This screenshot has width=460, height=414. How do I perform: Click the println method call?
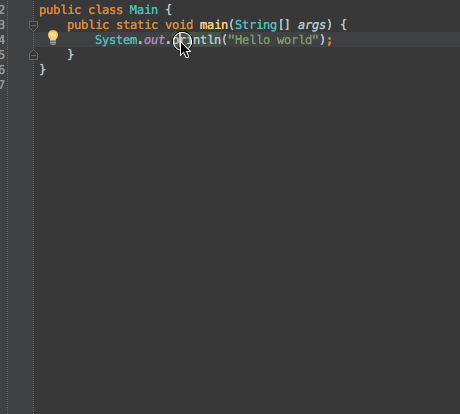click(x=197, y=40)
